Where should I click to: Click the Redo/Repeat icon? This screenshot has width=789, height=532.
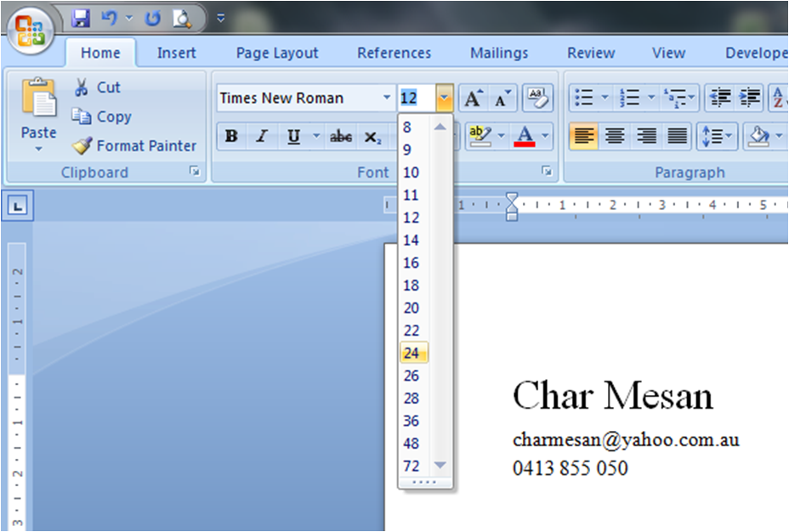coord(152,19)
